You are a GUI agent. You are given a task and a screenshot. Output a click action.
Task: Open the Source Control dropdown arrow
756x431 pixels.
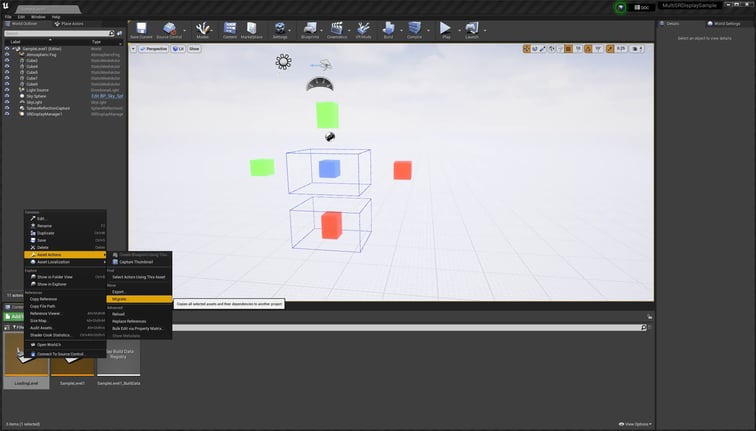point(185,30)
